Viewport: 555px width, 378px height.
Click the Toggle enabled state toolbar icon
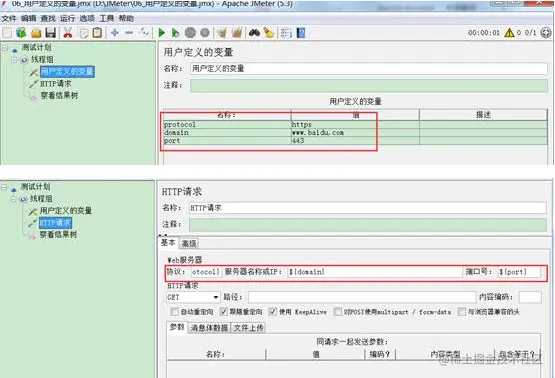tap(144, 33)
